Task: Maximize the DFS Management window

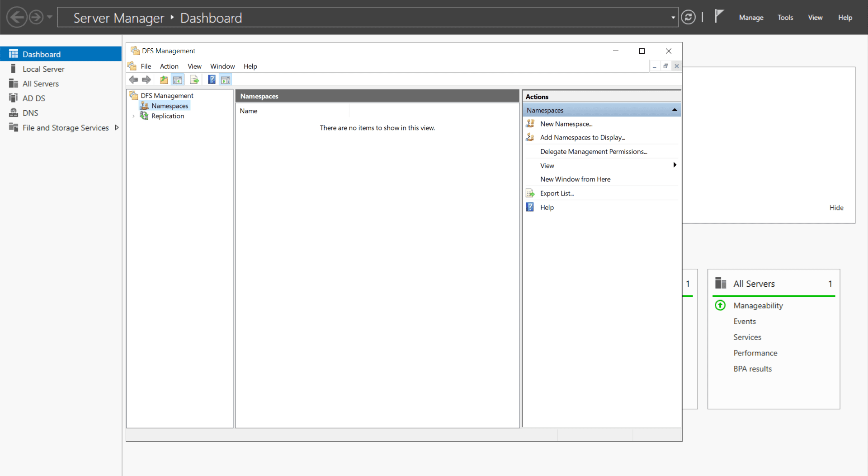Action: click(x=642, y=51)
